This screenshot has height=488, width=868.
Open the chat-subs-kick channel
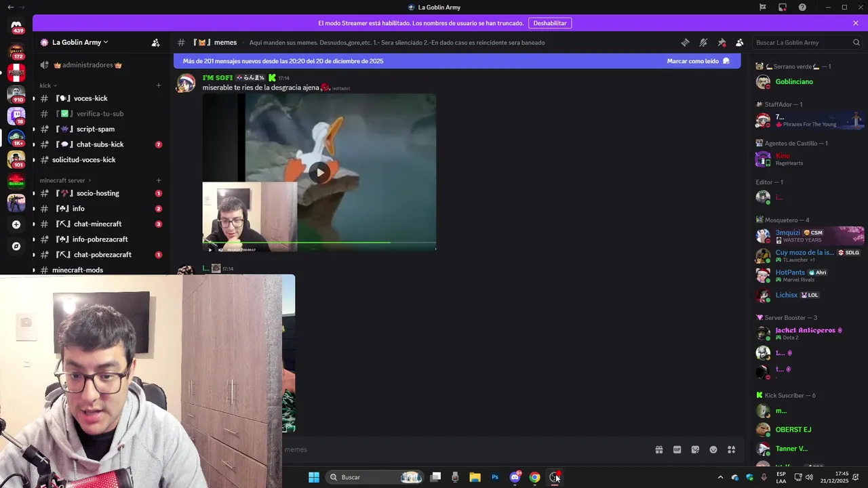point(99,144)
